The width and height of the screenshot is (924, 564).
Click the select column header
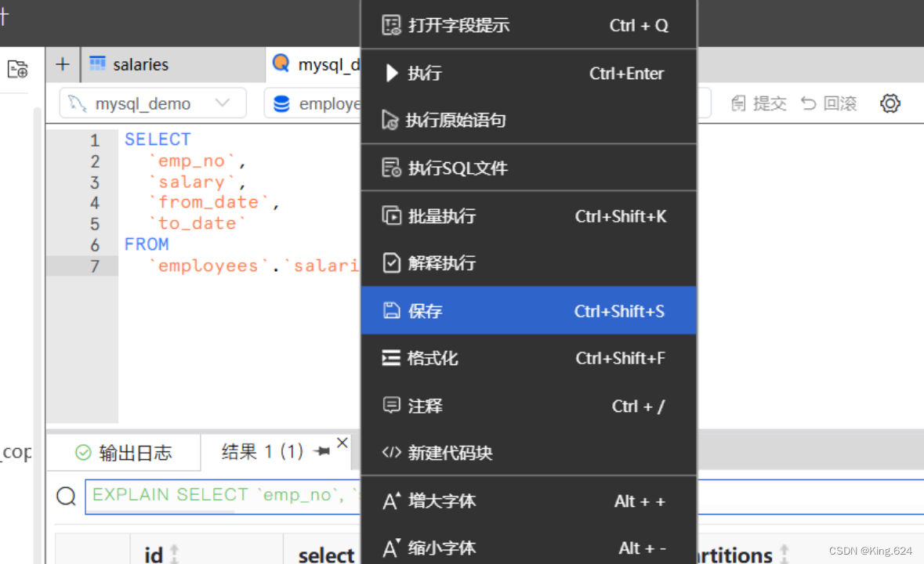326,555
